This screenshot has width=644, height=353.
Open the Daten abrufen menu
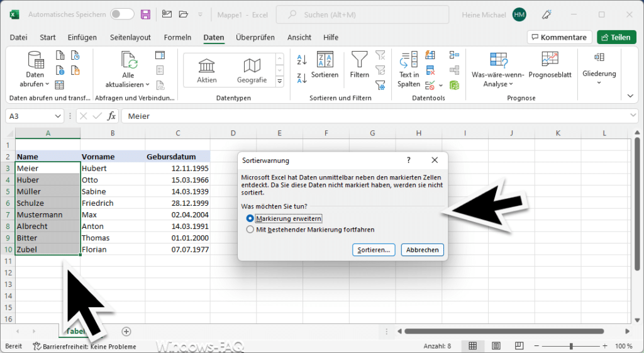pos(35,69)
